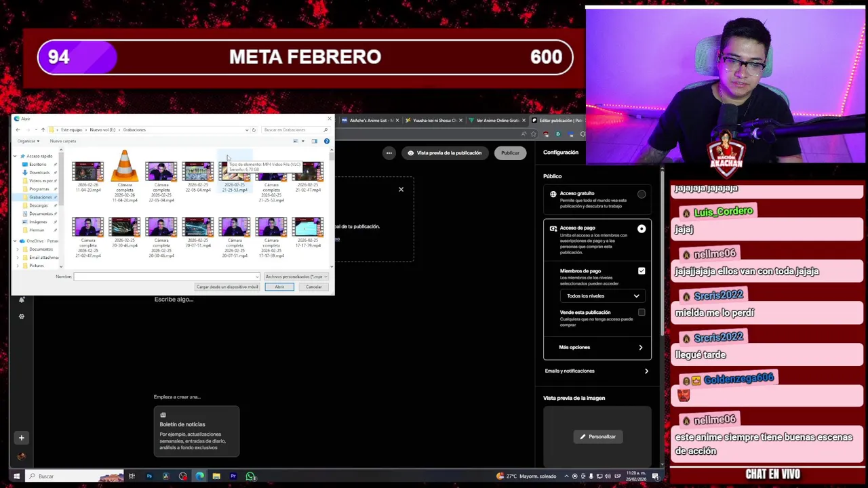The image size is (868, 488).
Task: Click the Personalizar image button
Action: coord(597,437)
